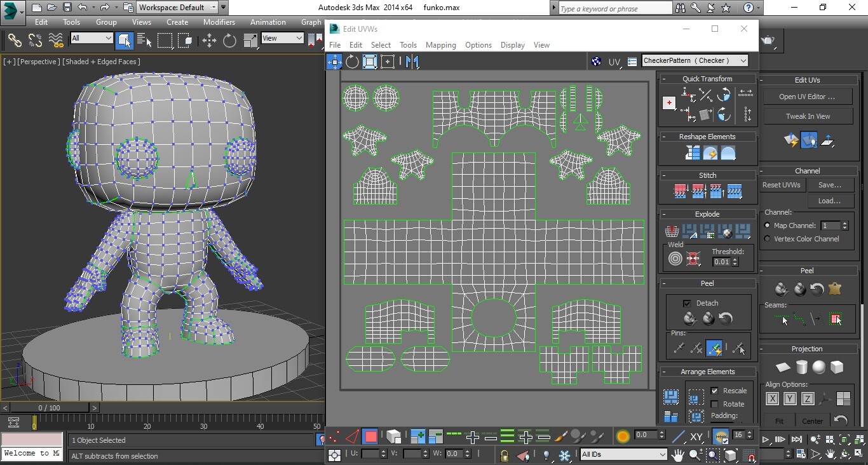Click the first Stitch tool icon
Viewport: 868px width, 465px height.
click(x=681, y=191)
